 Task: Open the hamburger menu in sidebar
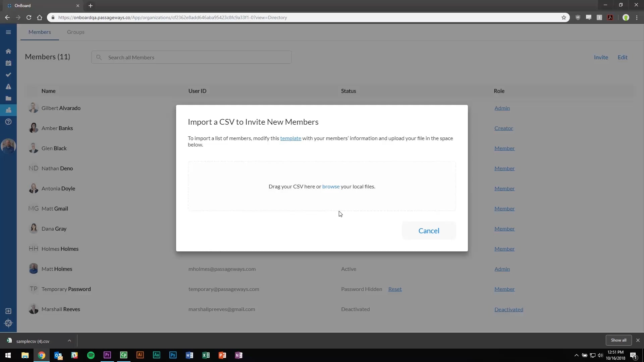[x=8, y=32]
